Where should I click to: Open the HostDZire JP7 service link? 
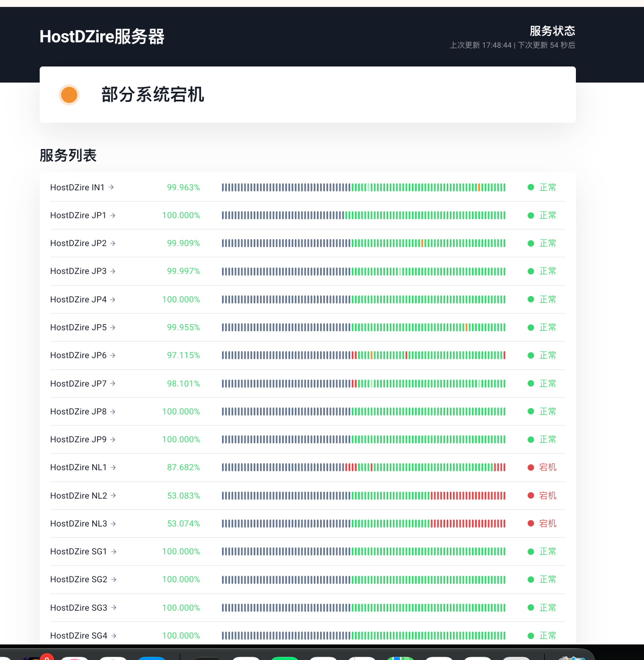[83, 383]
